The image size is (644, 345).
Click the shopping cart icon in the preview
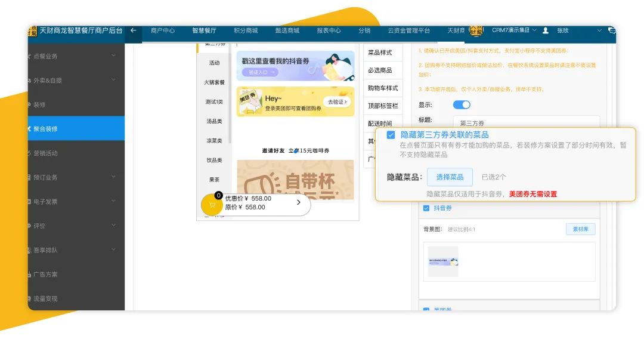[212, 205]
